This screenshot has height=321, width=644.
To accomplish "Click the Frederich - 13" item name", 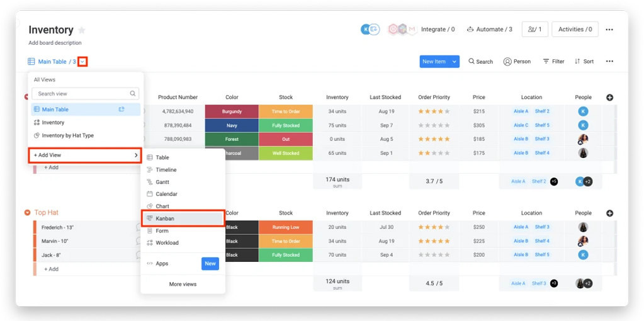I will click(57, 227).
